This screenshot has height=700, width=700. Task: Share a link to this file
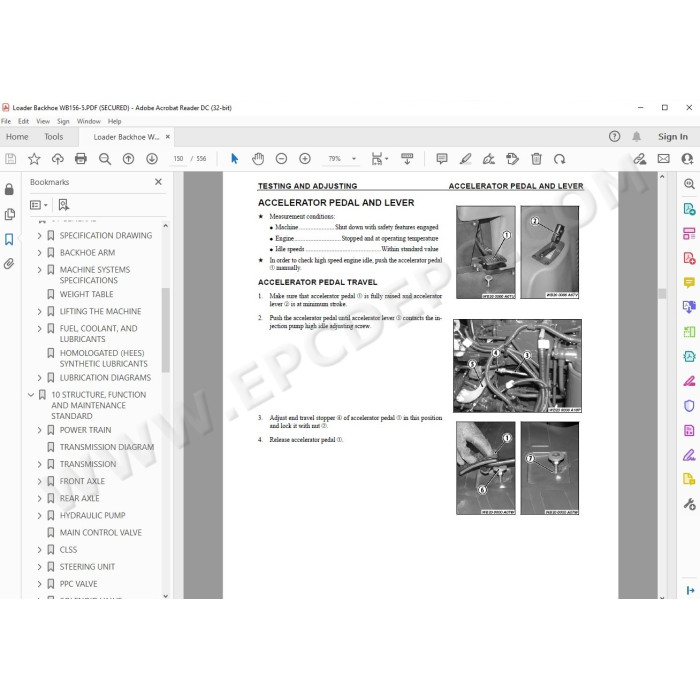[640, 158]
